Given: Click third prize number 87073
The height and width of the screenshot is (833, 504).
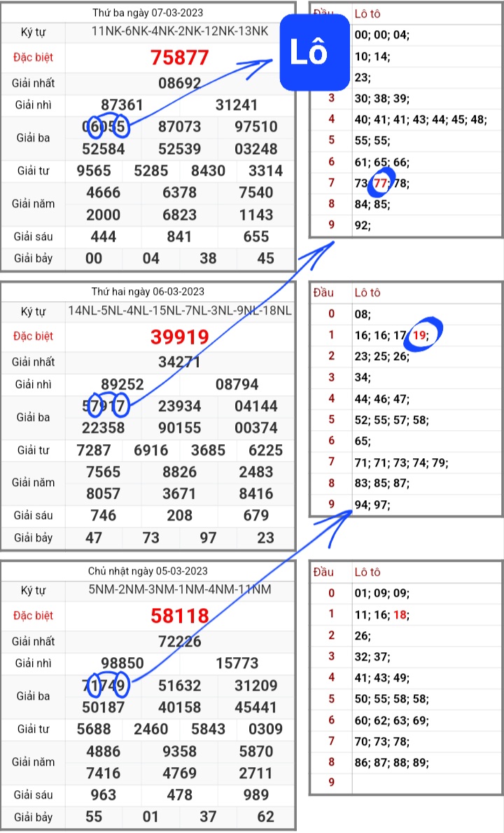Looking at the screenshot, I should tap(180, 126).
